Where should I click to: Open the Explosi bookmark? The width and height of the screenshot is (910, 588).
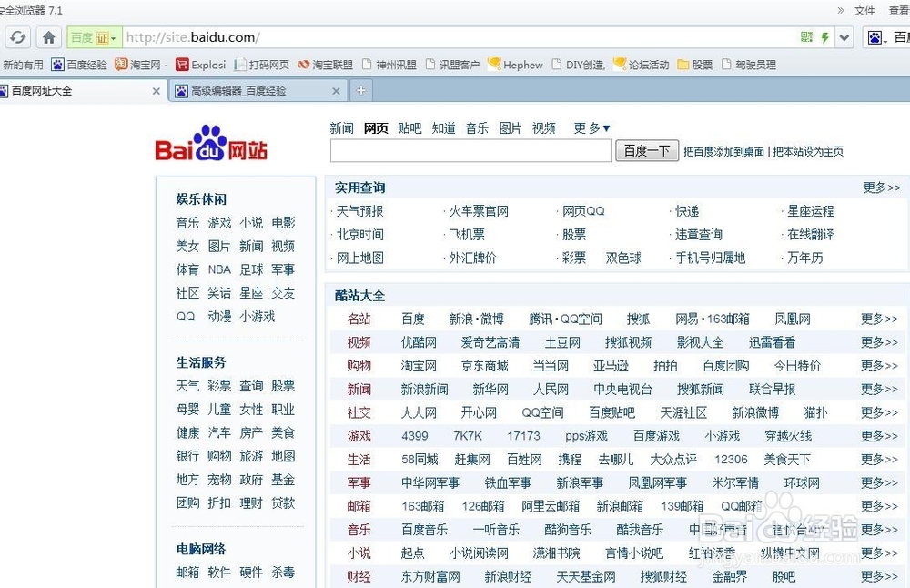tap(201, 65)
